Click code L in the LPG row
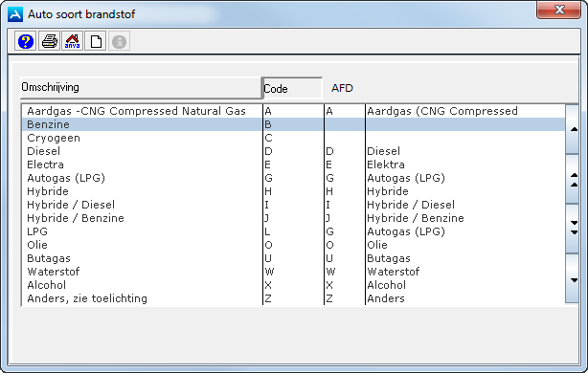 (268, 231)
